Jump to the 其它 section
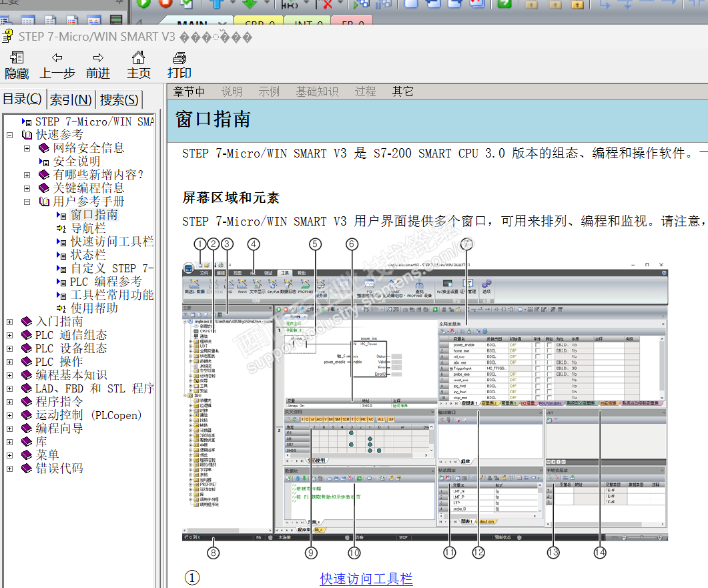The width and height of the screenshot is (708, 588). pos(403,91)
